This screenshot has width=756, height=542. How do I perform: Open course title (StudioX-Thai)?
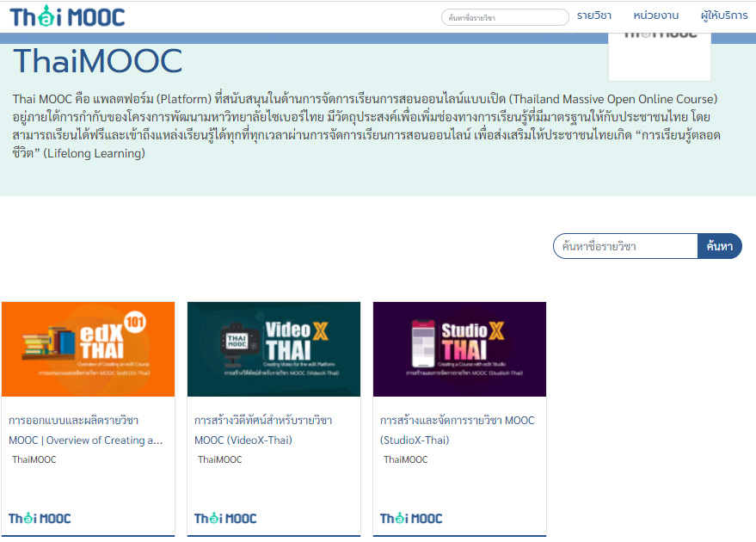pyautogui.click(x=457, y=430)
